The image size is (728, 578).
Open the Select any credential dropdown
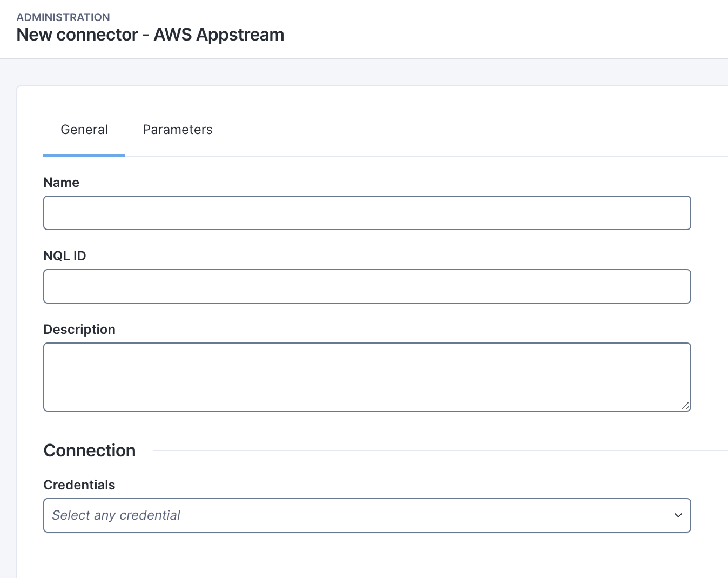coord(367,515)
